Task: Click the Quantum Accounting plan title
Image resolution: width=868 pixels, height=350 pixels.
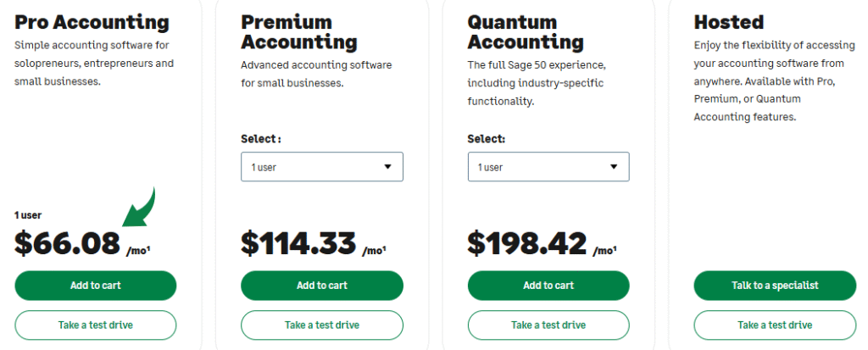Action: pos(526,32)
